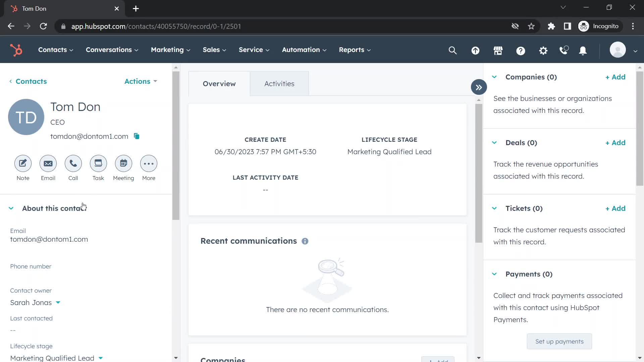The height and width of the screenshot is (362, 644).
Task: Open the Marketing navigation menu
Action: tap(170, 50)
